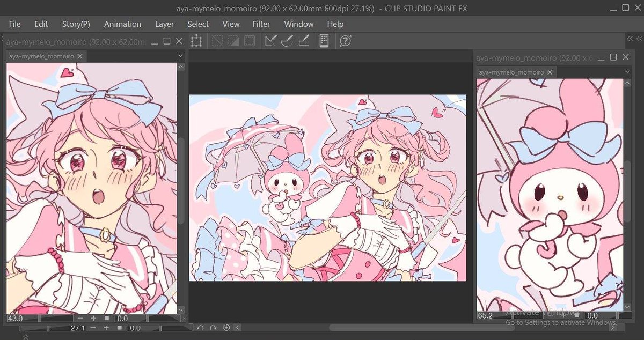Click the Invert selected area icon
The width and height of the screenshot is (644, 340).
tap(233, 41)
